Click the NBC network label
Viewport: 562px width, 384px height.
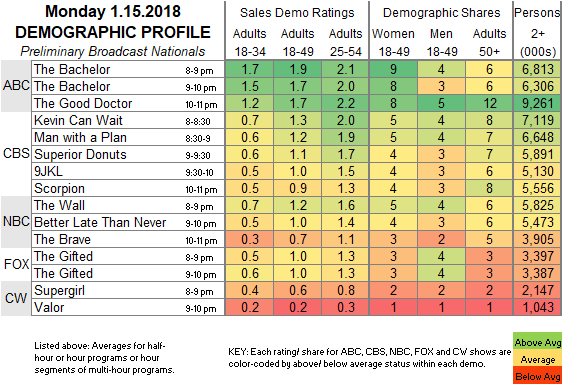click(16, 222)
